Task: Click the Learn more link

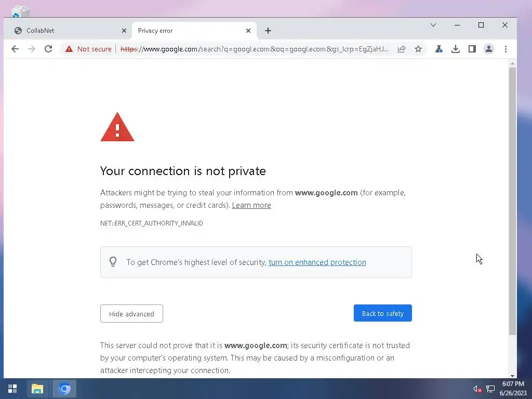Action: [x=251, y=205]
